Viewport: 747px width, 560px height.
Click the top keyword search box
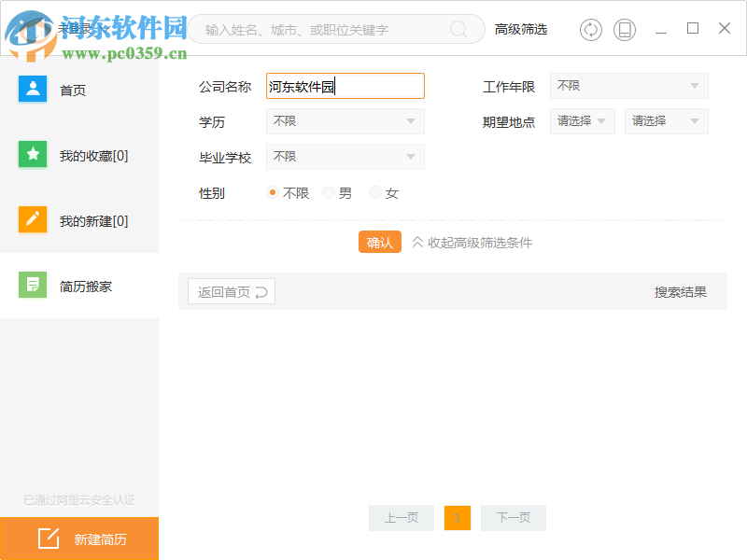(336, 30)
